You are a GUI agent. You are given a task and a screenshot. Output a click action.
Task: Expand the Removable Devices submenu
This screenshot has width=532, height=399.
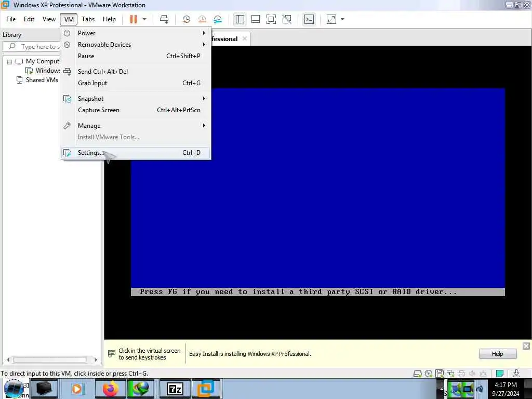[136, 45]
